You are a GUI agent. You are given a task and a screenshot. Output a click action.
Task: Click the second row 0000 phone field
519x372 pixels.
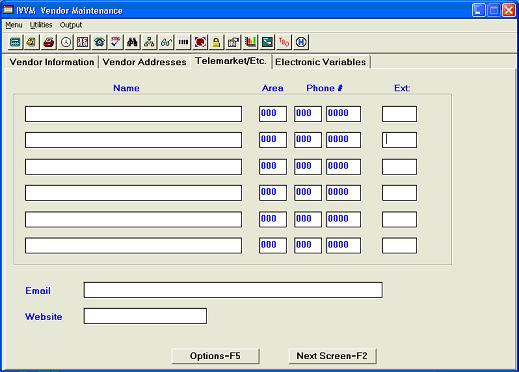click(x=343, y=140)
